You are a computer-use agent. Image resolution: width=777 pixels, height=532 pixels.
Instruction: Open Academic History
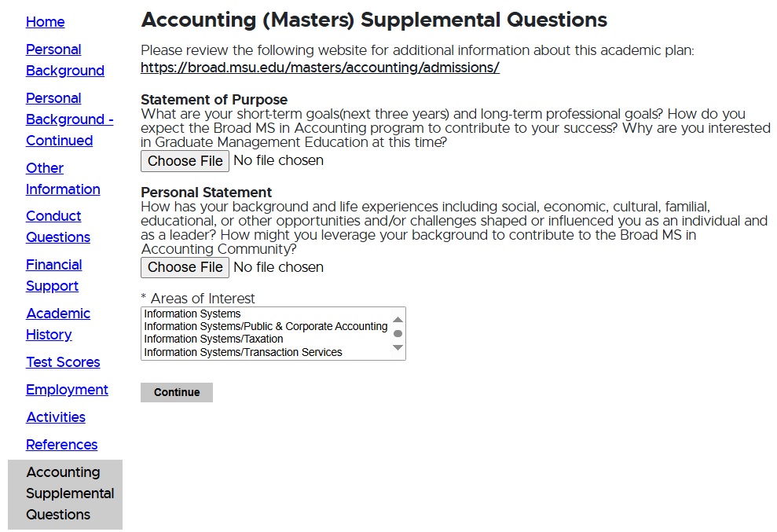click(58, 324)
